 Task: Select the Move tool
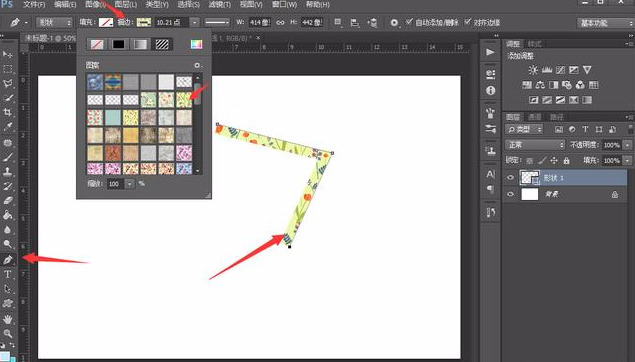point(8,54)
